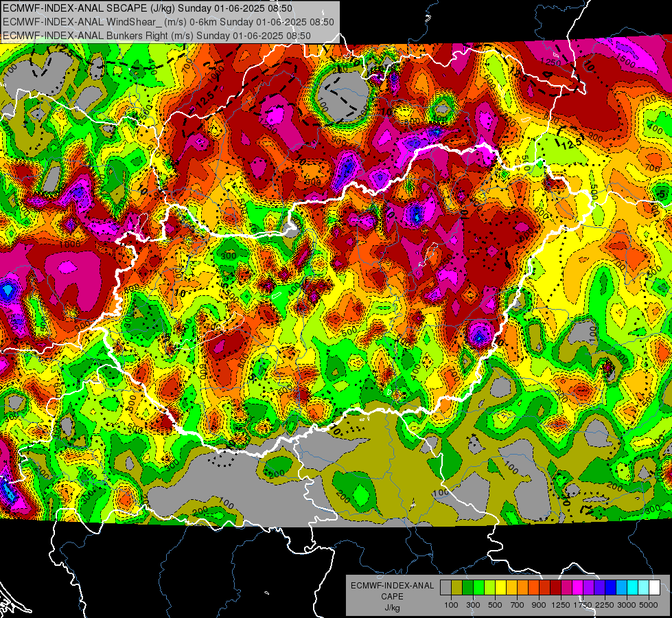Click the legend unit 'J/kg'
Image resolution: width=672 pixels, height=618 pixels.
[392, 608]
